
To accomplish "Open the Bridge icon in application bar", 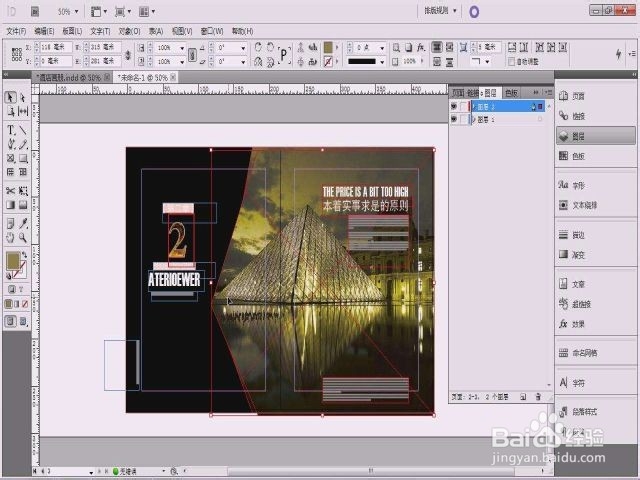I will 35,11.
